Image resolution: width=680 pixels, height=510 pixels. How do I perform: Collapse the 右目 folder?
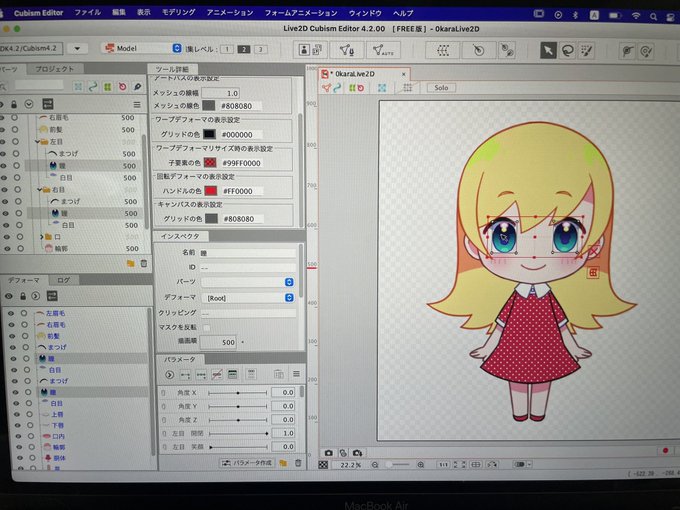(x=39, y=190)
